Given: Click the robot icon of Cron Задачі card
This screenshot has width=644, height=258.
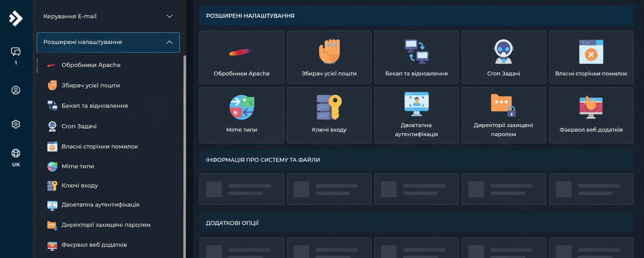Looking at the screenshot, I should 504,51.
